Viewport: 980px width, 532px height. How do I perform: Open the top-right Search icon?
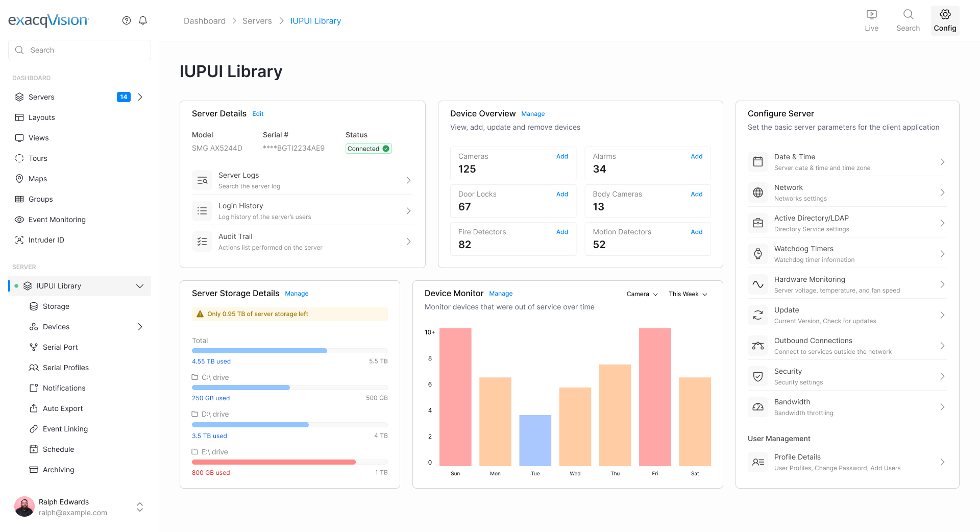pyautogui.click(x=908, y=14)
